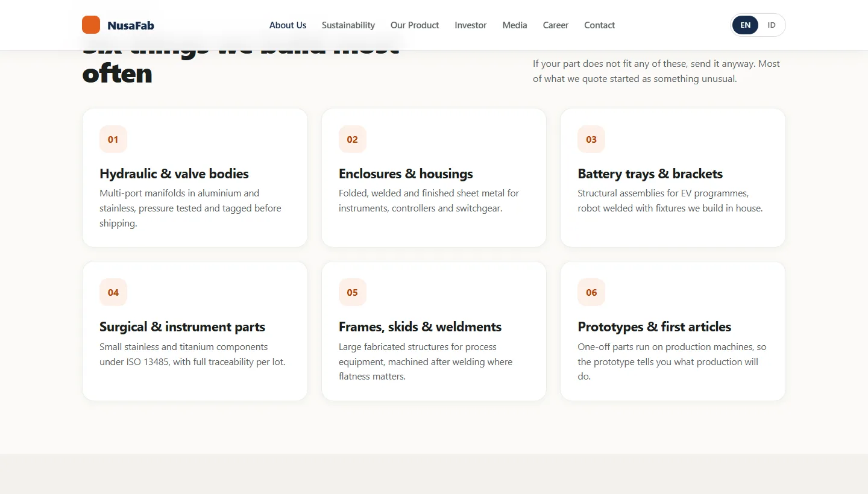868x494 pixels.
Task: Select the Surgical & instrument parts heading
Action: click(183, 327)
